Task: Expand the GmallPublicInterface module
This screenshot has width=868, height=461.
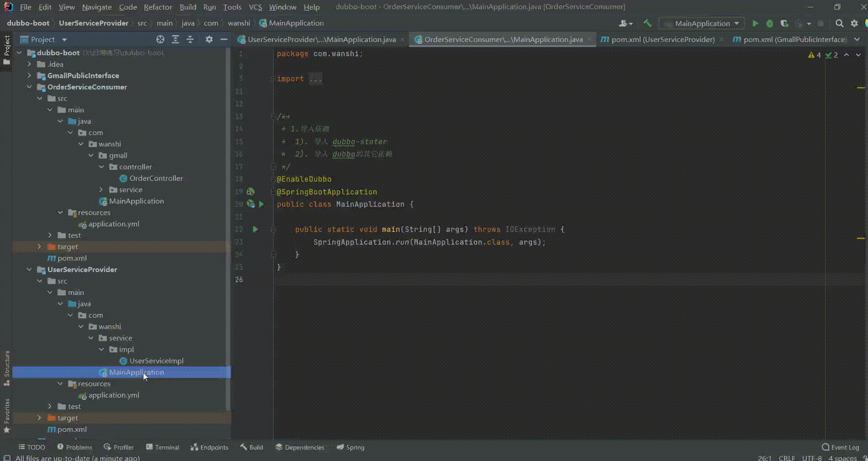Action: point(29,75)
